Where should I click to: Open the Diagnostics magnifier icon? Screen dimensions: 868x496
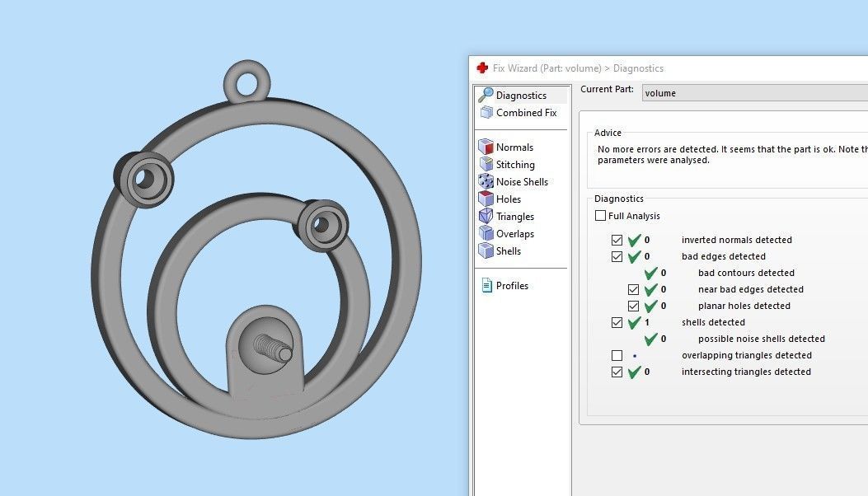[x=486, y=96]
